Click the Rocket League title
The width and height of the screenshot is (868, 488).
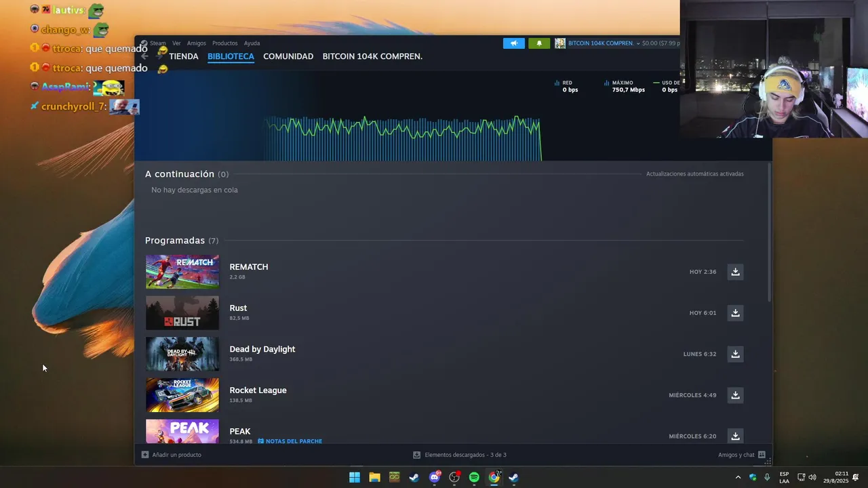tap(258, 390)
